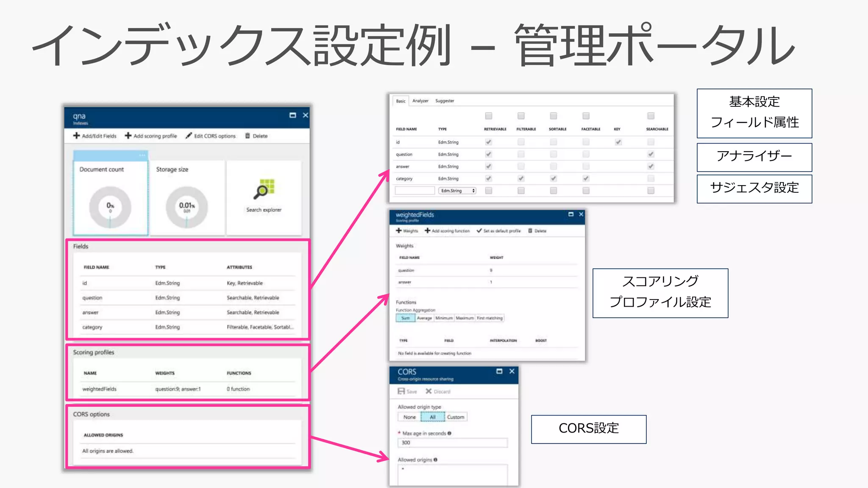Click Add scoring profile plus icon
This screenshot has height=488, width=868.
(x=128, y=136)
